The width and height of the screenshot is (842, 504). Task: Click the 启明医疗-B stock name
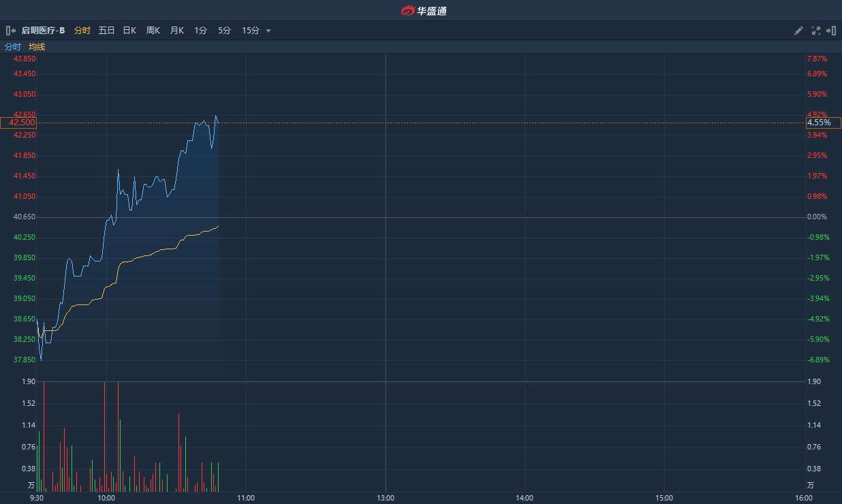[x=43, y=31]
